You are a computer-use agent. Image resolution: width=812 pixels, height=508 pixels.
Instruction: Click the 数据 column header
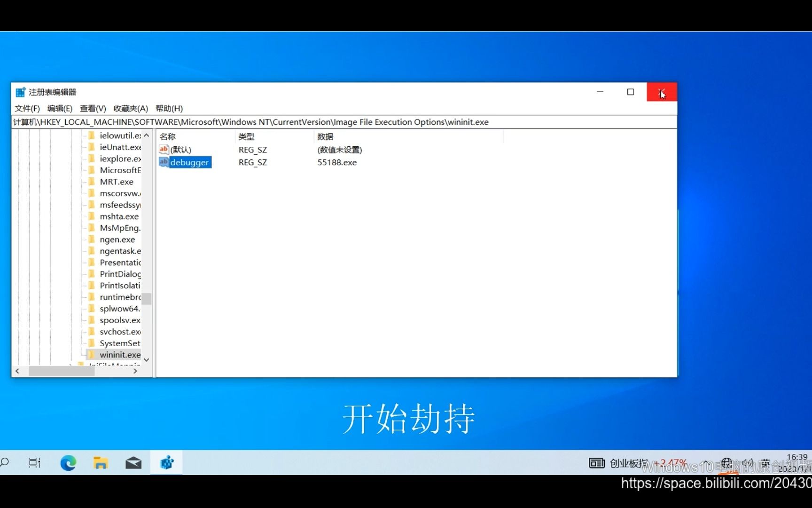coord(408,136)
